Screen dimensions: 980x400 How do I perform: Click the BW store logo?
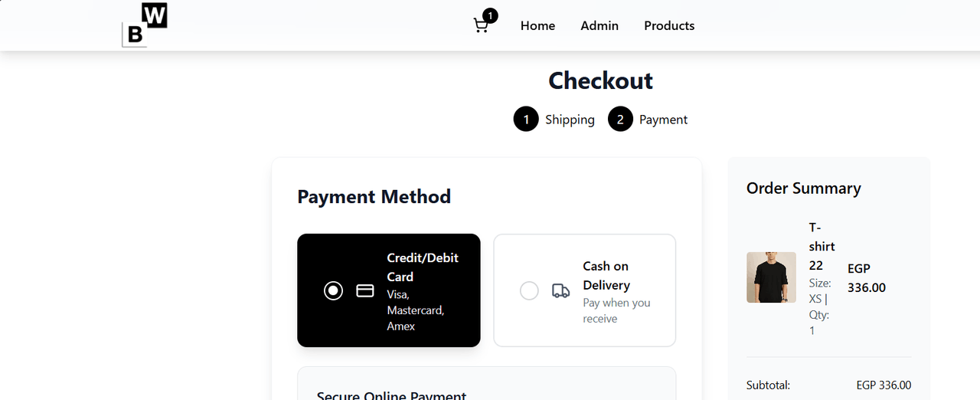coord(145,25)
